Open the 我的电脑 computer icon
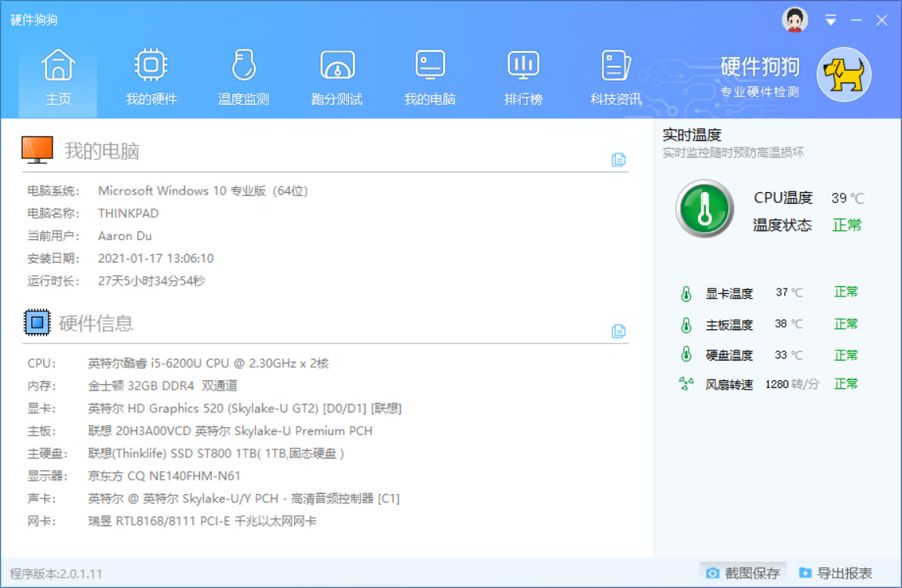 click(429, 74)
